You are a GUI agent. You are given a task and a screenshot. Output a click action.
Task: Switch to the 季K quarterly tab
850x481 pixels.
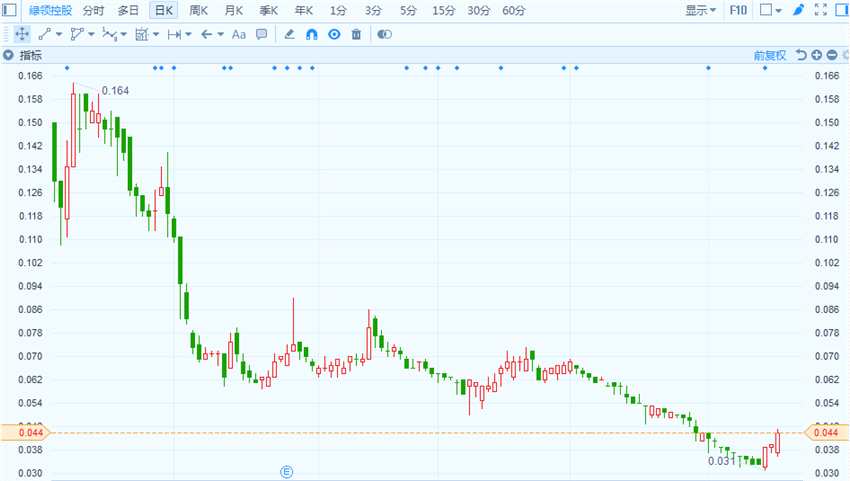pos(269,10)
